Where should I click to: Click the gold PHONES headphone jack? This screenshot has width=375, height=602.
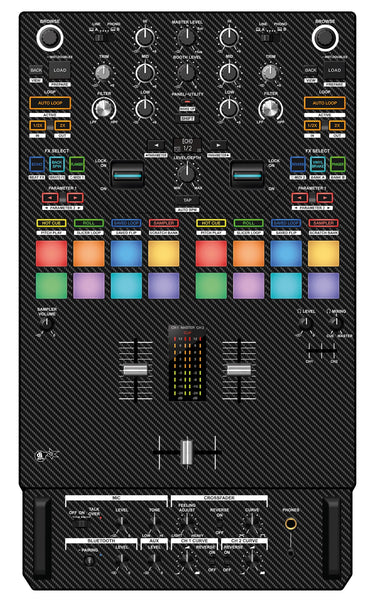click(x=291, y=524)
